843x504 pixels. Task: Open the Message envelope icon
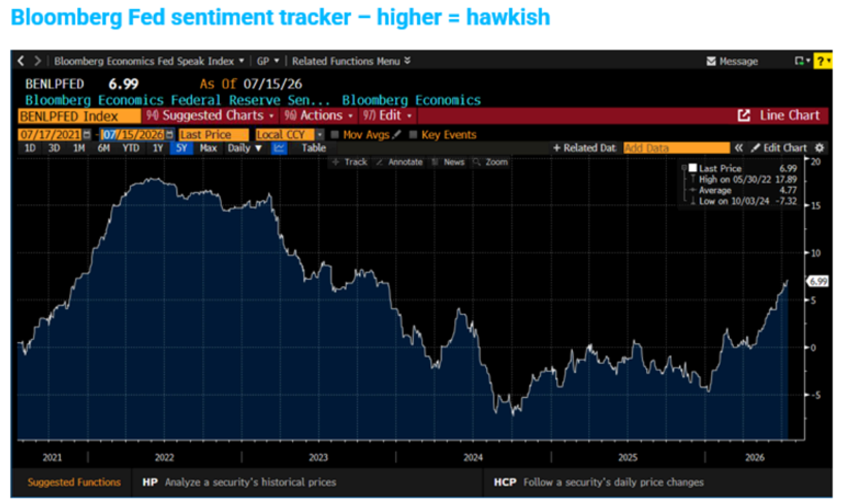(711, 61)
